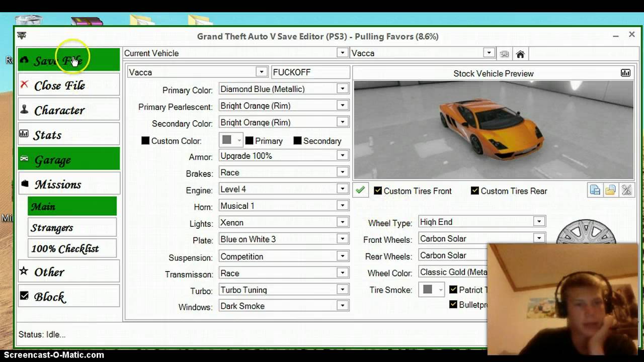Uncheck Custom Tires Rear

tap(474, 191)
